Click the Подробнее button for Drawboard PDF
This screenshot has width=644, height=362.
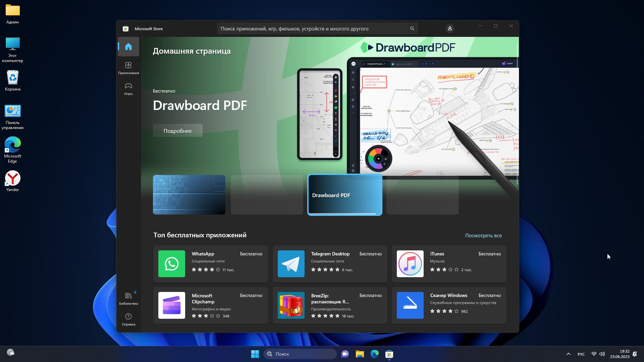click(x=177, y=131)
